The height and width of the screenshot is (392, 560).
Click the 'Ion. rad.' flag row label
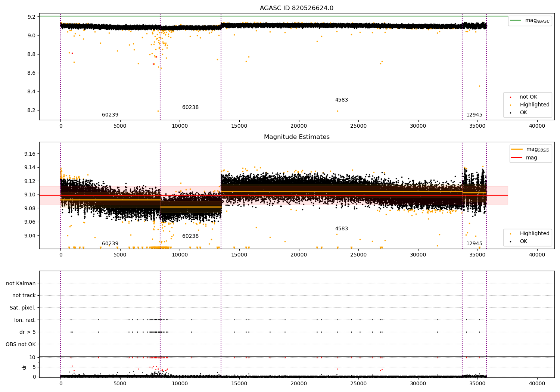(25, 320)
